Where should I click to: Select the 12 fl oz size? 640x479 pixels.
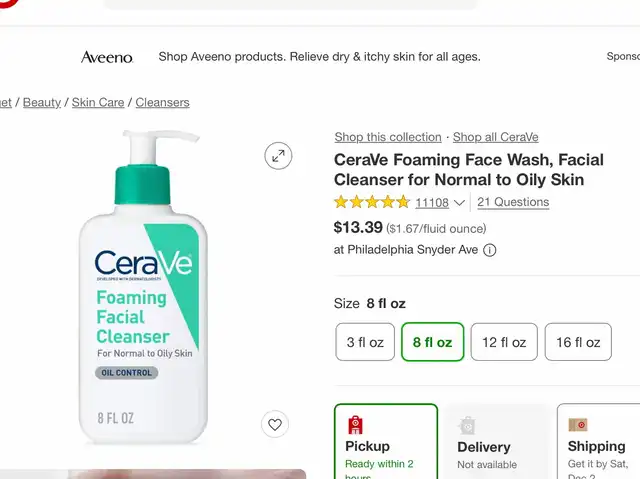504,342
